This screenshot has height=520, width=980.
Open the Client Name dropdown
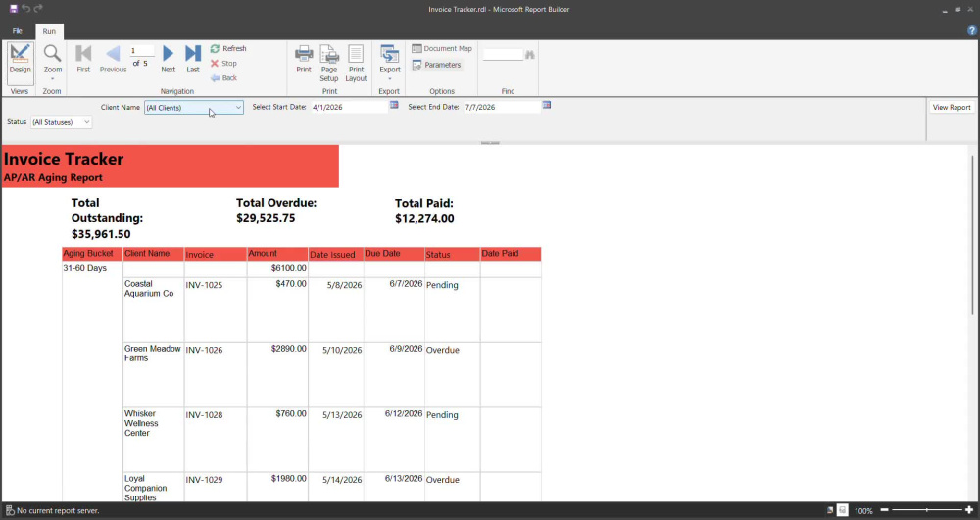pos(194,108)
